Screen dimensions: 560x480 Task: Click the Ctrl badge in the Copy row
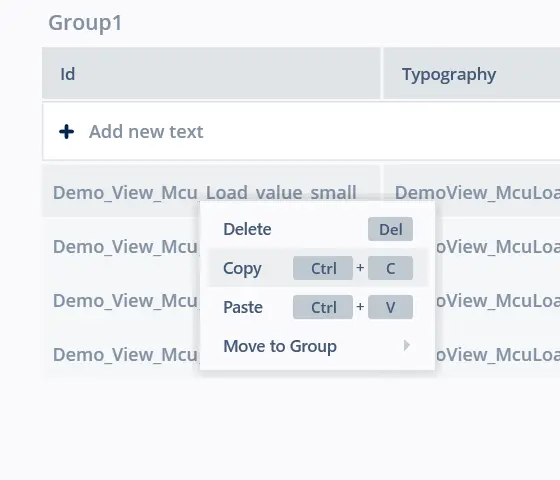pos(323,268)
